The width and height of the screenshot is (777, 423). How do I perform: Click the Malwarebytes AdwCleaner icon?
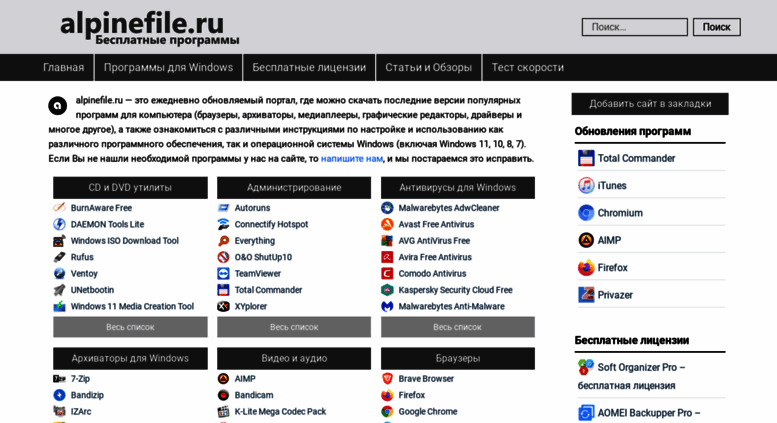[387, 208]
